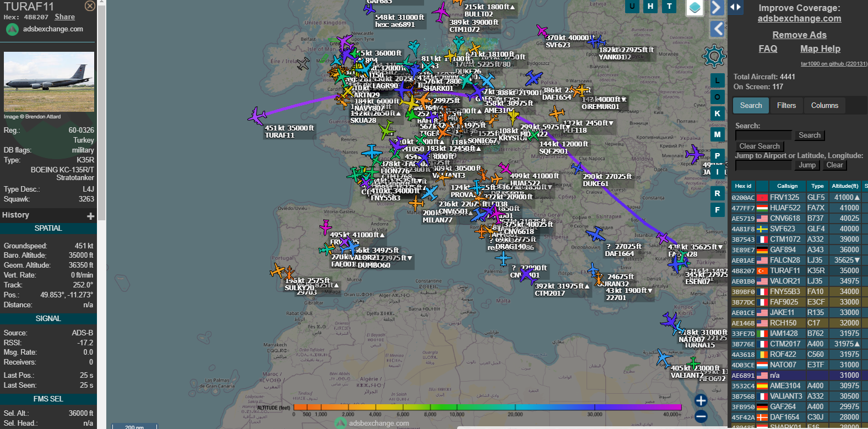Toggle sidebar width with double-arrow icon
This screenshot has height=429, width=868.
735,7
